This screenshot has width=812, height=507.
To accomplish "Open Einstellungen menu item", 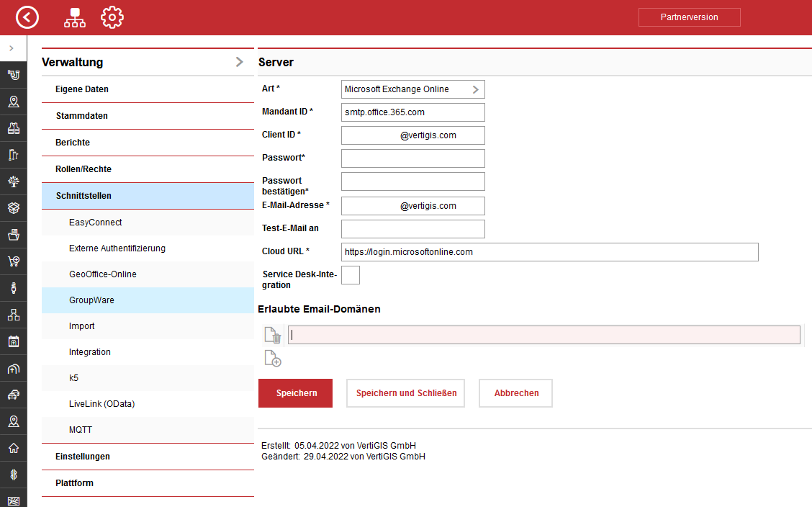I will tap(148, 457).
